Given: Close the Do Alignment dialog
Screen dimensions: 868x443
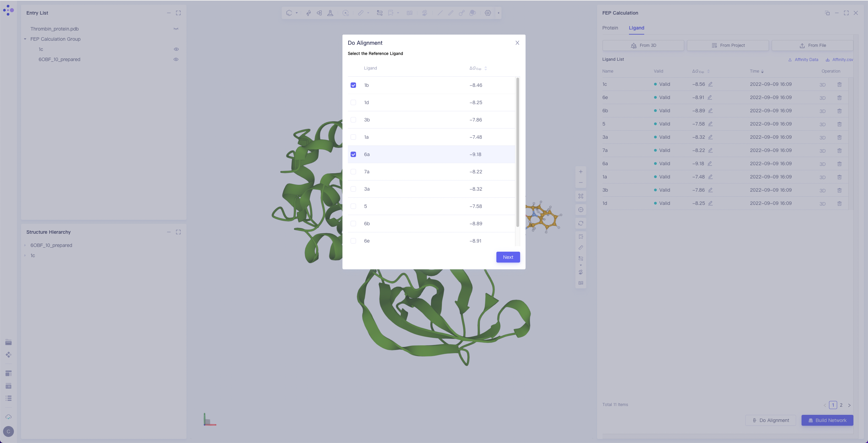Looking at the screenshot, I should [x=517, y=43].
